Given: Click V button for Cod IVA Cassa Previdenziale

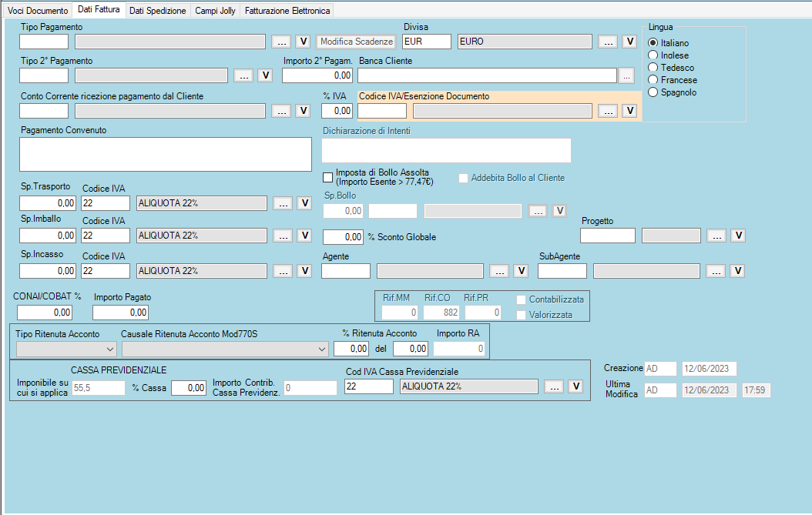Looking at the screenshot, I should point(575,386).
